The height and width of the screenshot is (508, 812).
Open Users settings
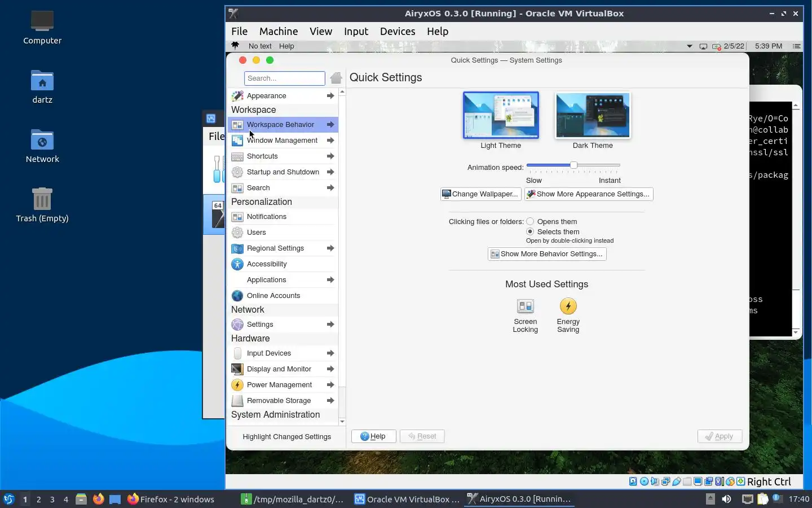283,233
